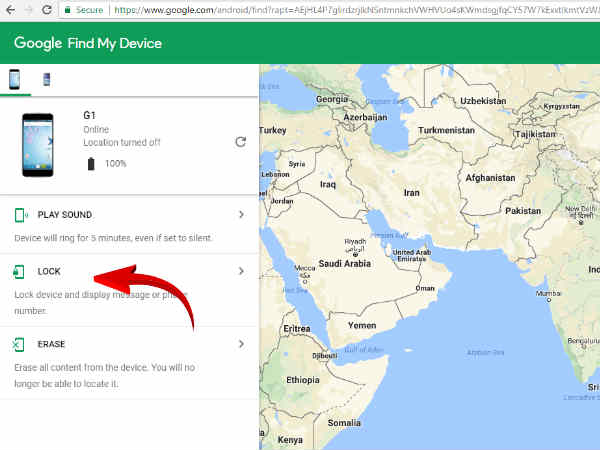
Task: Click the Azerbaijan label on the map
Action: coord(365,117)
